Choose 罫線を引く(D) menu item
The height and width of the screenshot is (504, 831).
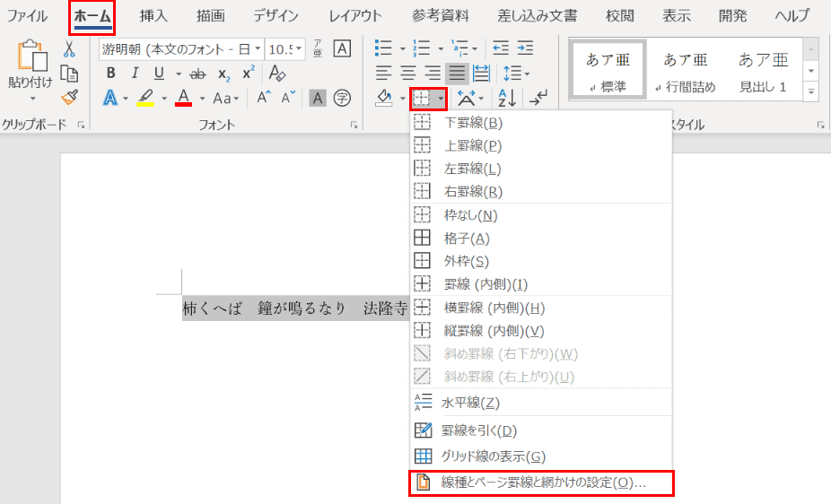coord(541,430)
